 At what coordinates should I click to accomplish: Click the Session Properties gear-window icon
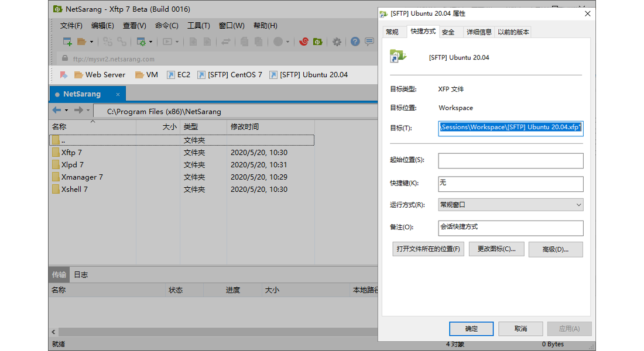(141, 42)
